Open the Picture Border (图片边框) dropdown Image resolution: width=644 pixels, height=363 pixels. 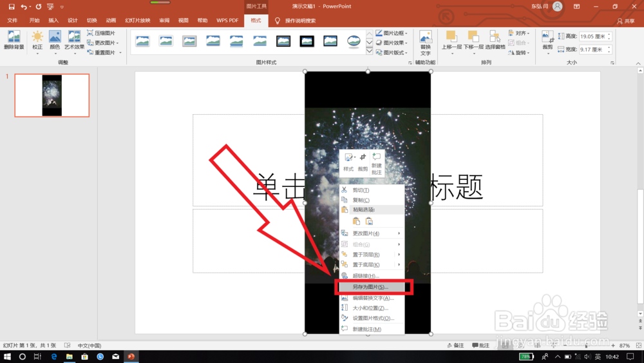click(x=392, y=33)
